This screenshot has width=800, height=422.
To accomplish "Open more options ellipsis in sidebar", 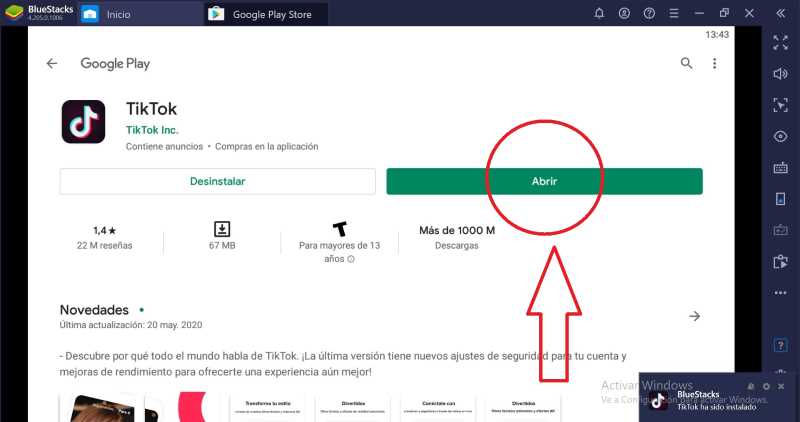I will [x=781, y=293].
